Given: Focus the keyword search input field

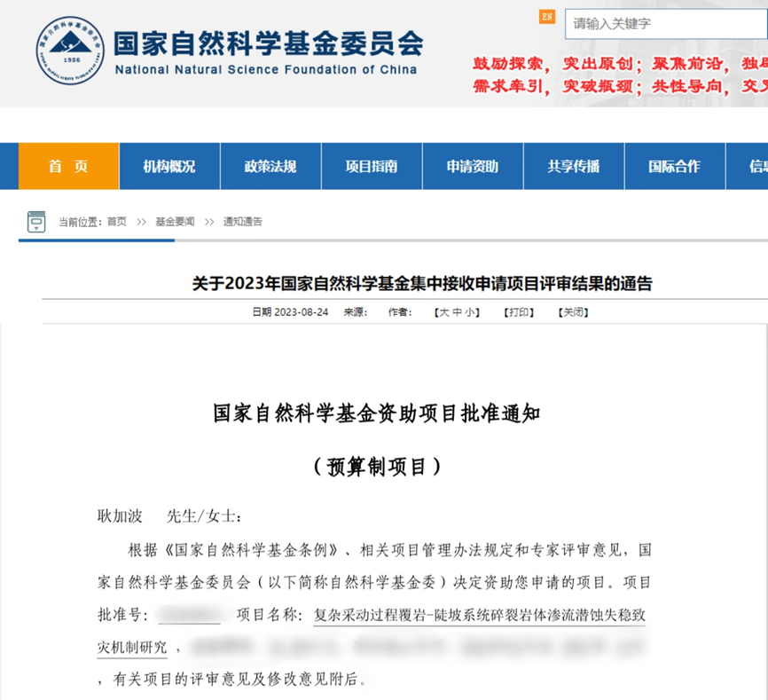Looking at the screenshot, I should tap(666, 24).
